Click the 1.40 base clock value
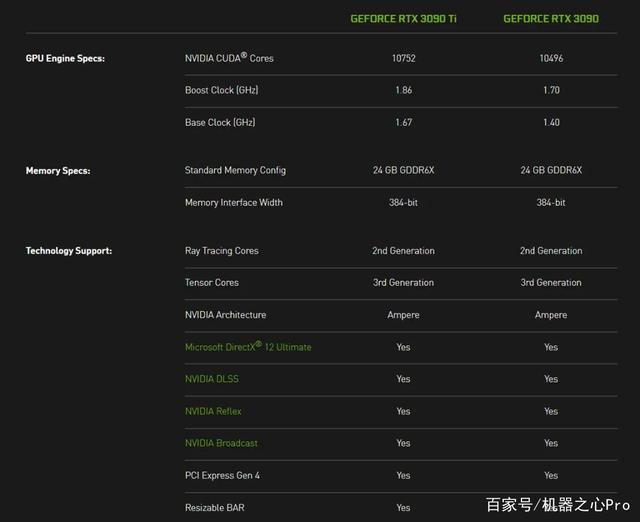This screenshot has height=522, width=640. point(551,122)
